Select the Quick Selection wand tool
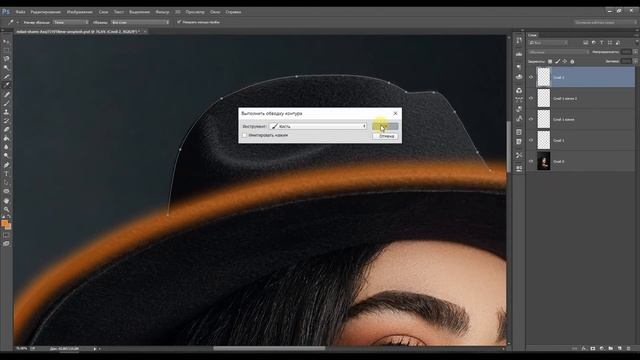The image size is (640, 360). [6, 68]
